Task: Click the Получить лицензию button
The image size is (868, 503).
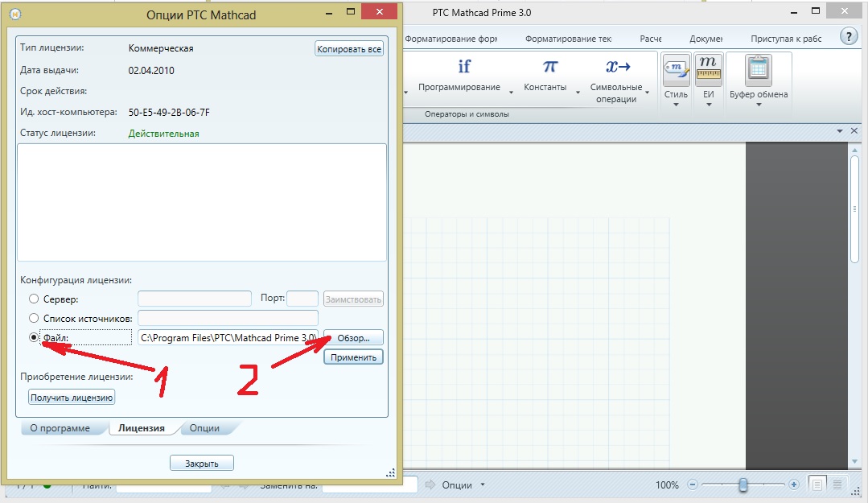Action: coord(72,398)
